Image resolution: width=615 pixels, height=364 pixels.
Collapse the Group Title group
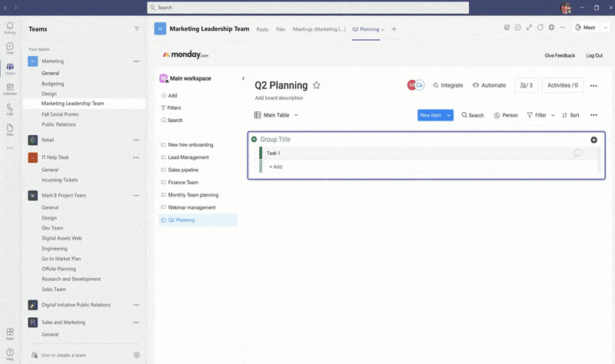click(x=254, y=140)
